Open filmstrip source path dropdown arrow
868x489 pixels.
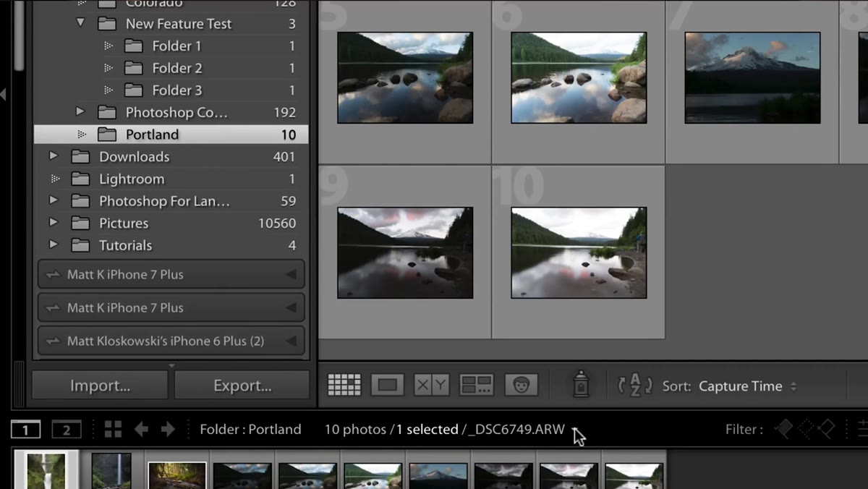tap(575, 430)
